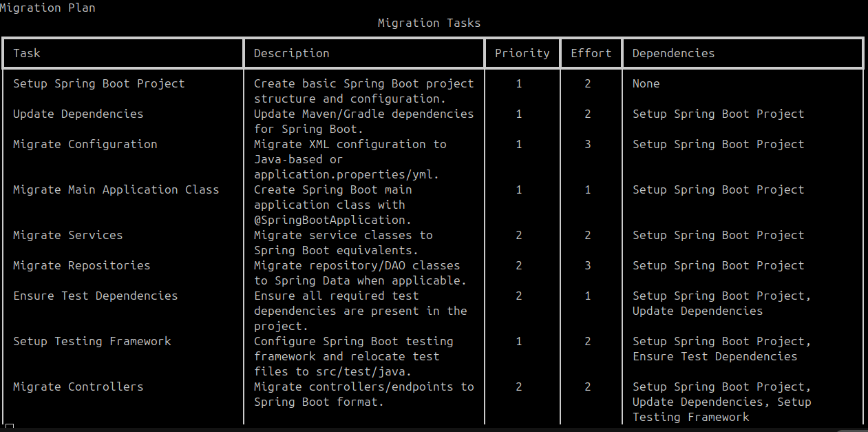The image size is (868, 432).
Task: Click 'None' in the Dependencies column
Action: click(x=646, y=83)
